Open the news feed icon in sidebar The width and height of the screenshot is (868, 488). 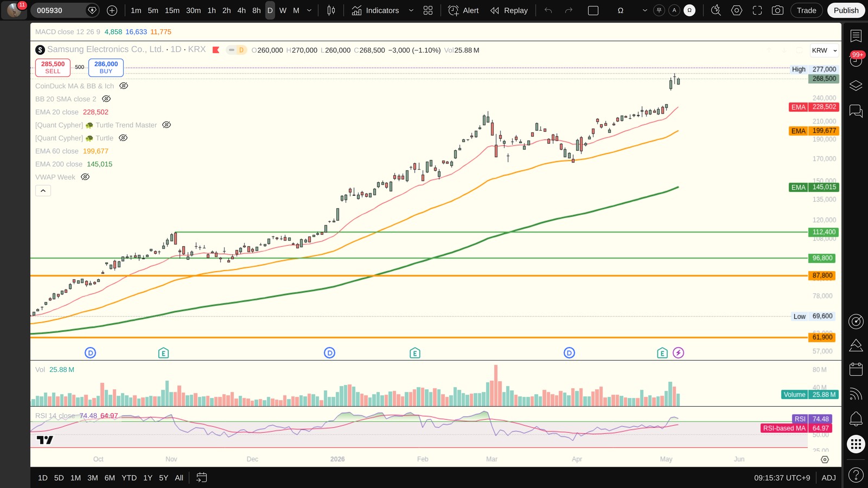point(856,394)
